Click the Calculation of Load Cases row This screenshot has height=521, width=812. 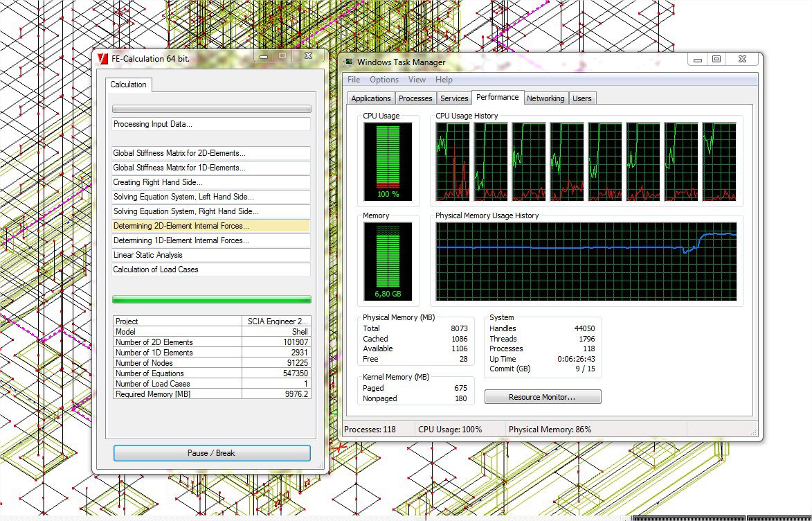pyautogui.click(x=211, y=270)
